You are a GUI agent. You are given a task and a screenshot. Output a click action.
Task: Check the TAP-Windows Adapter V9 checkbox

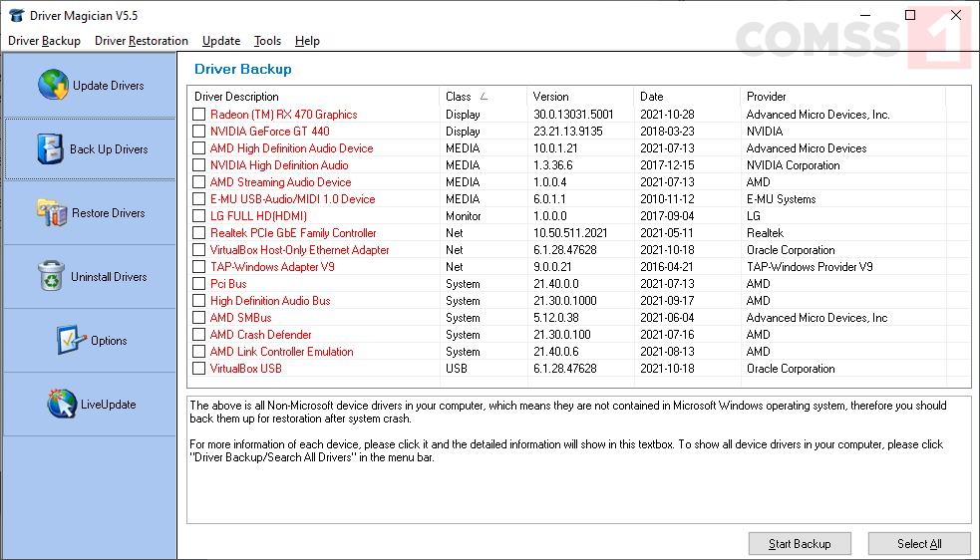point(198,266)
